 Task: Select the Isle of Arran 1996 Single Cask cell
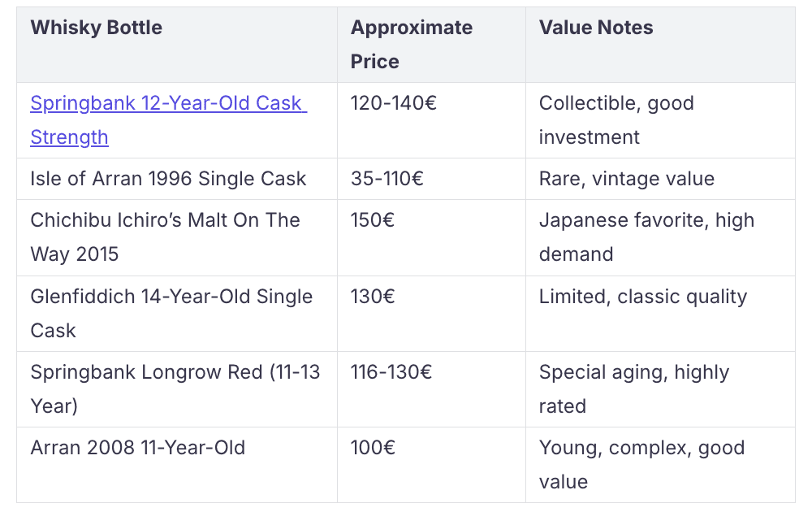click(x=177, y=179)
